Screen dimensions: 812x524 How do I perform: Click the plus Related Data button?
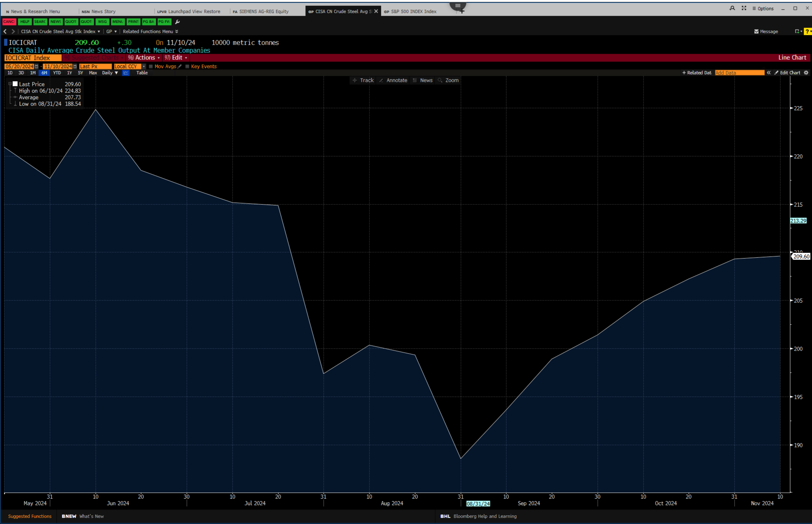click(x=697, y=73)
